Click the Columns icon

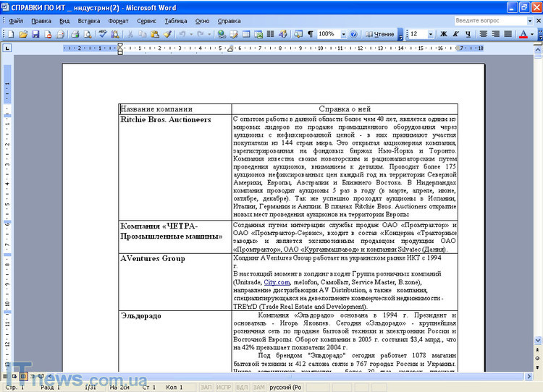point(271,34)
